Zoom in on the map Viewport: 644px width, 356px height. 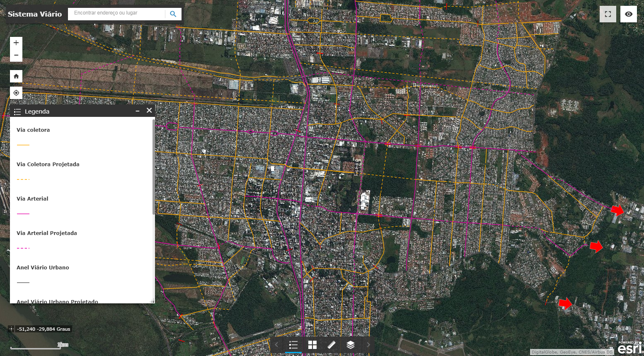(x=16, y=43)
